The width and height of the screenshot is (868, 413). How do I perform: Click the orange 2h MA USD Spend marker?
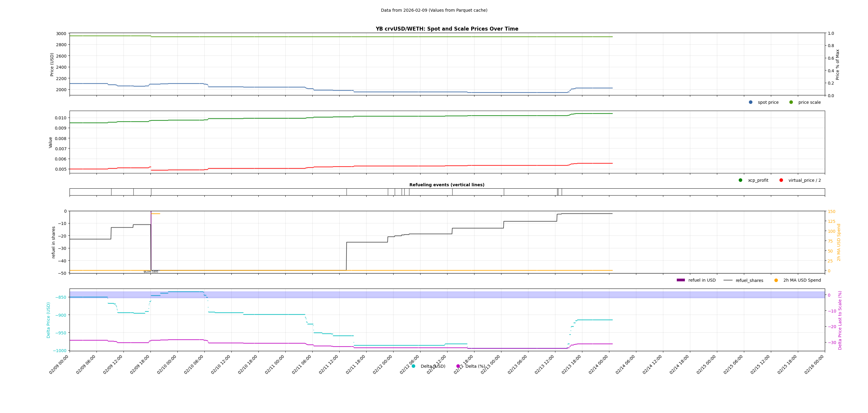[x=776, y=280]
